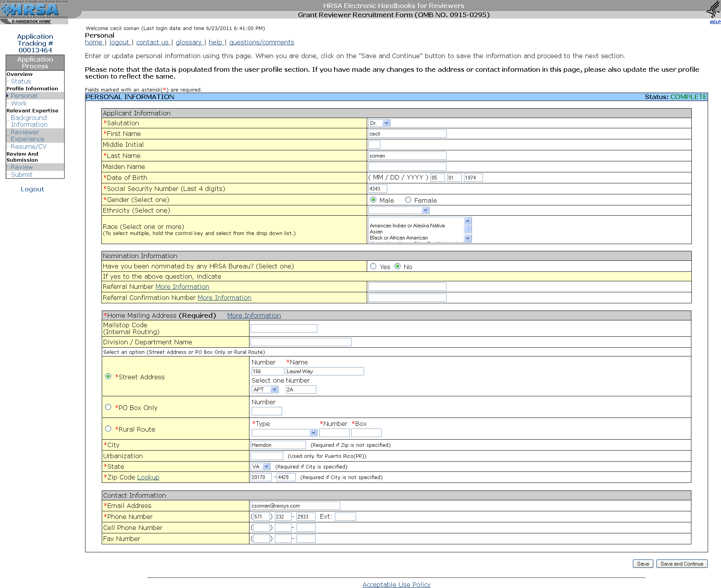The height and width of the screenshot is (588, 721).
Task: Click the Zip Code Lookup link
Action: [x=148, y=477]
